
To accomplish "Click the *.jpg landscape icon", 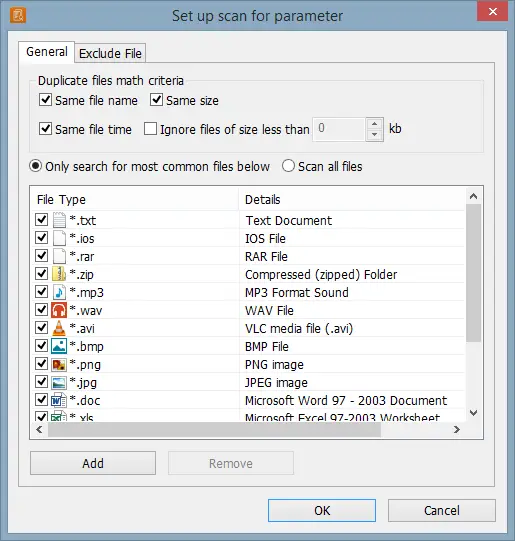I will pos(59,382).
